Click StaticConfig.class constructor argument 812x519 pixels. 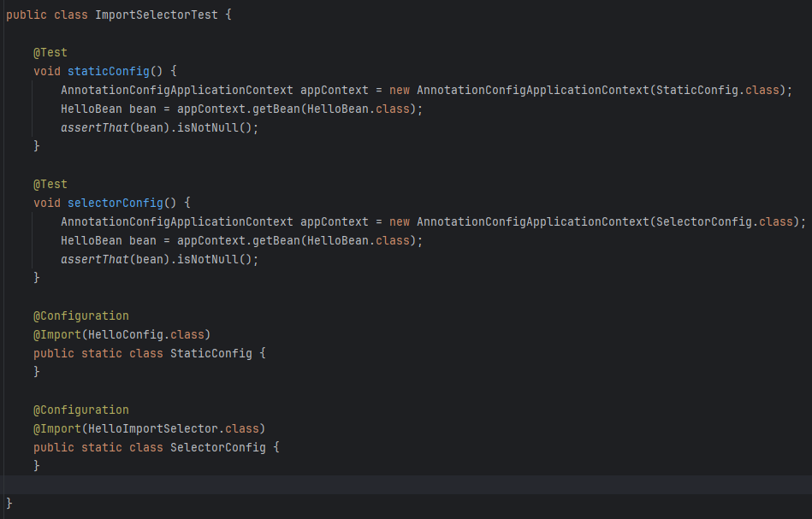tap(718, 90)
